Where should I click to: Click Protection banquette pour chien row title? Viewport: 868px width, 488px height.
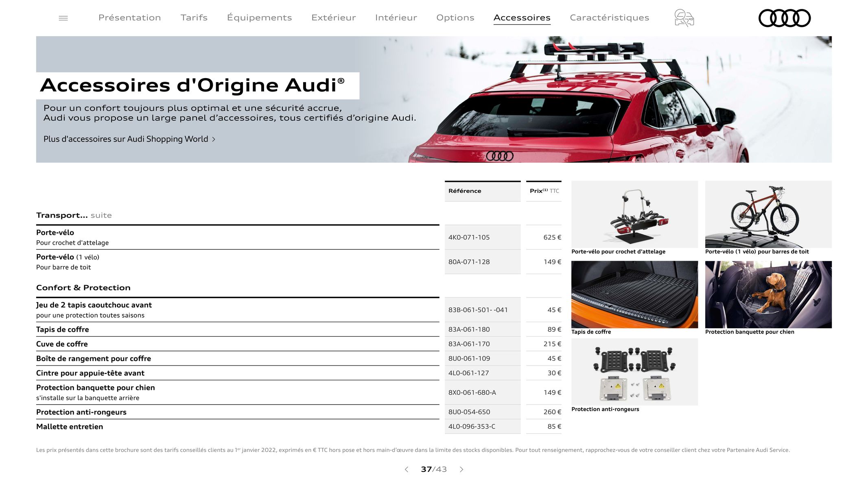point(96,388)
